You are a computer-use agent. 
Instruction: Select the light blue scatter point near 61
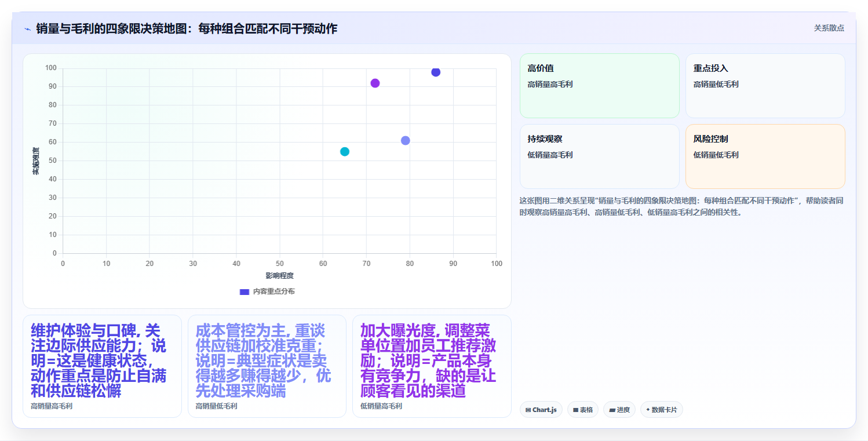406,140
